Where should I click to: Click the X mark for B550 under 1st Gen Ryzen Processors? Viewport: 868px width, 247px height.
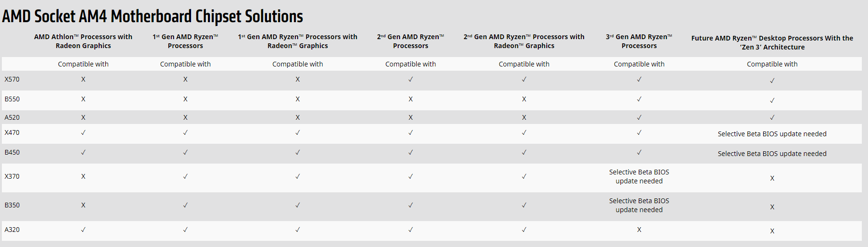pyautogui.click(x=185, y=99)
